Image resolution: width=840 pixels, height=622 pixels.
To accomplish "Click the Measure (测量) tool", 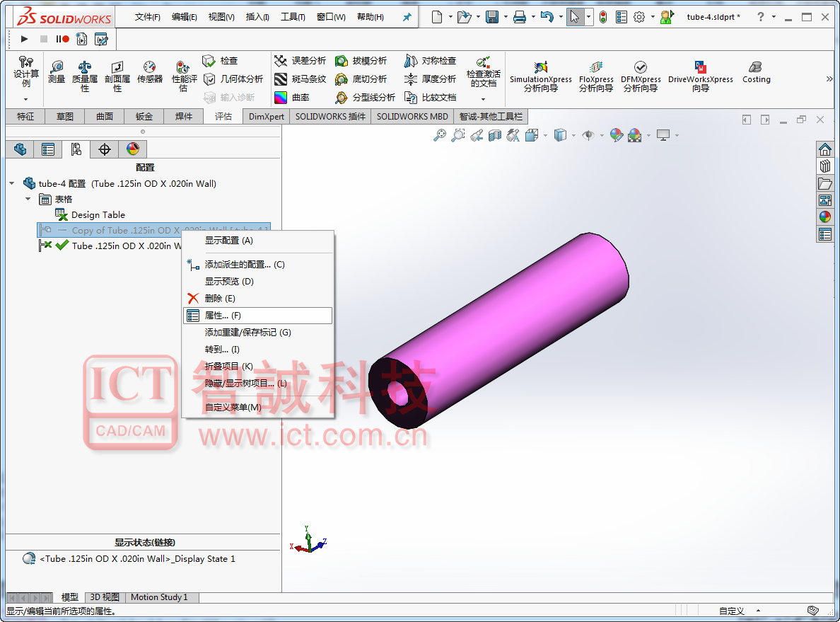I will 57,72.
